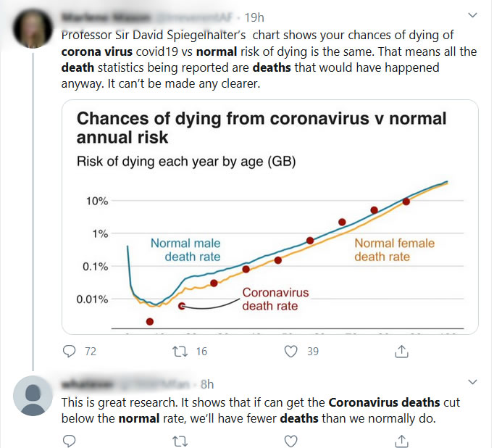Click the first tweet author's @handle

[x=199, y=16]
